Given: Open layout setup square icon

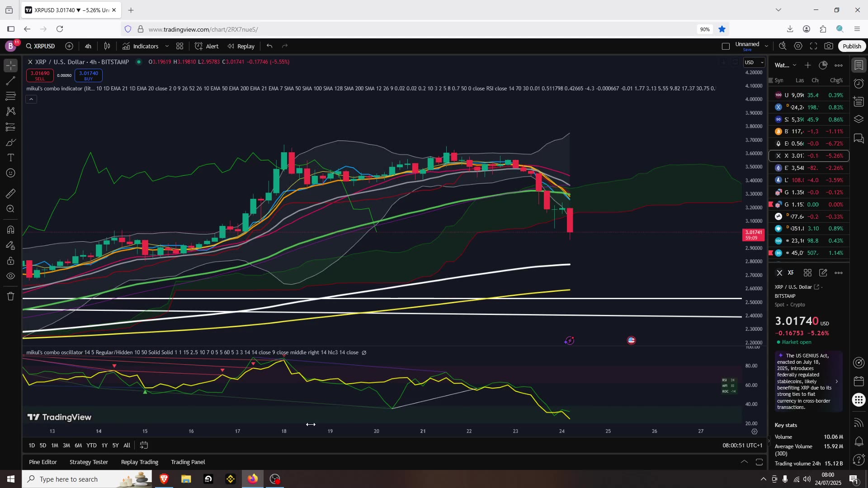Looking at the screenshot, I should point(726,46).
